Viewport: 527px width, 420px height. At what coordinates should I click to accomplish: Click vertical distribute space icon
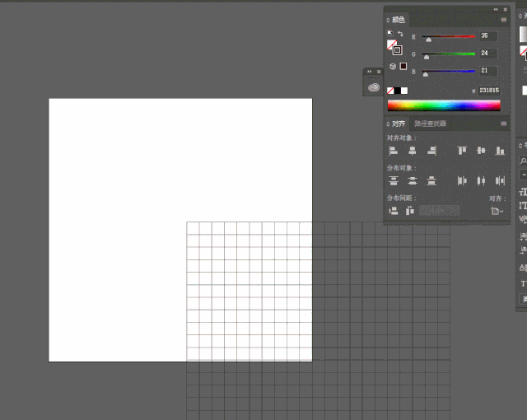click(394, 211)
